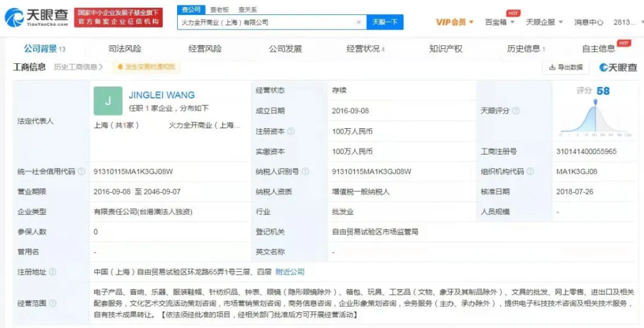Switch to the 司法风险 tab
644x328 pixels.
(125, 49)
